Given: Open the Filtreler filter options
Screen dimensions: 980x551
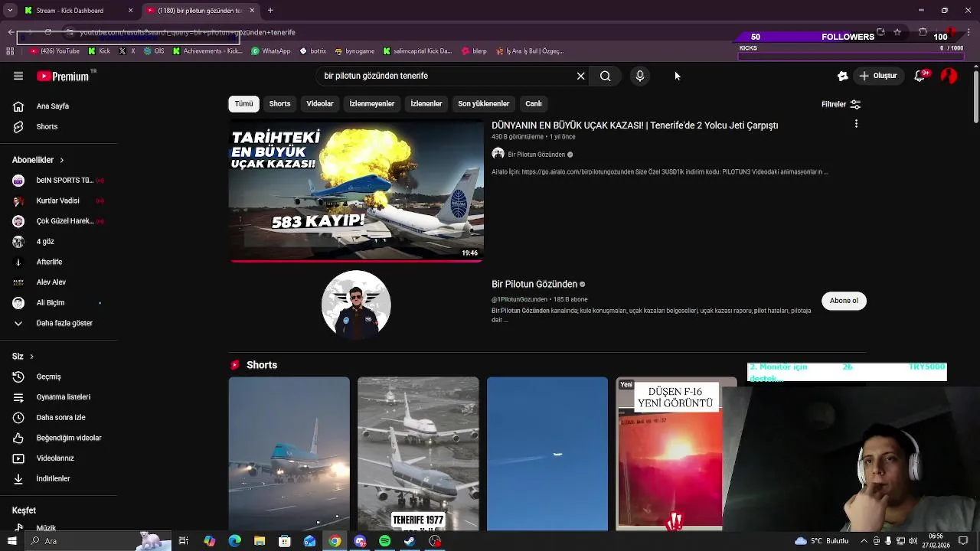Looking at the screenshot, I should point(841,104).
